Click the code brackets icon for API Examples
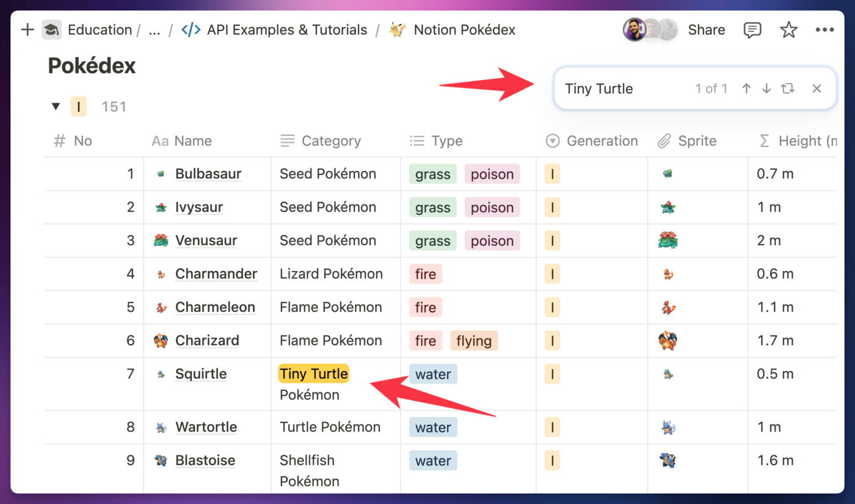 tap(191, 30)
